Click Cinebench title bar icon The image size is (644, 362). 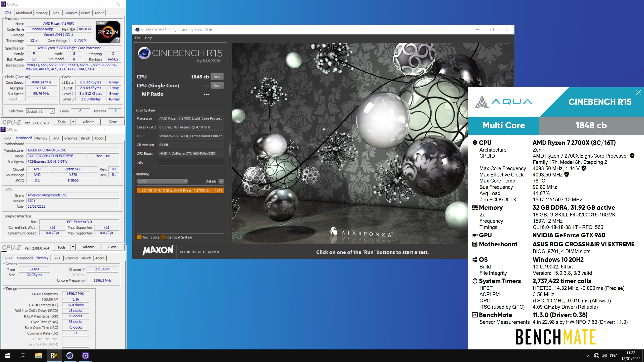pyautogui.click(x=137, y=30)
